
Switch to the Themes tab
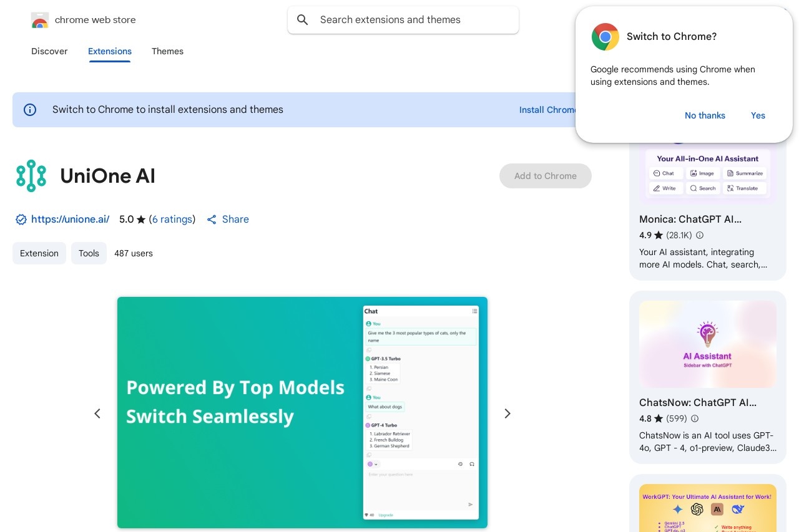167,51
